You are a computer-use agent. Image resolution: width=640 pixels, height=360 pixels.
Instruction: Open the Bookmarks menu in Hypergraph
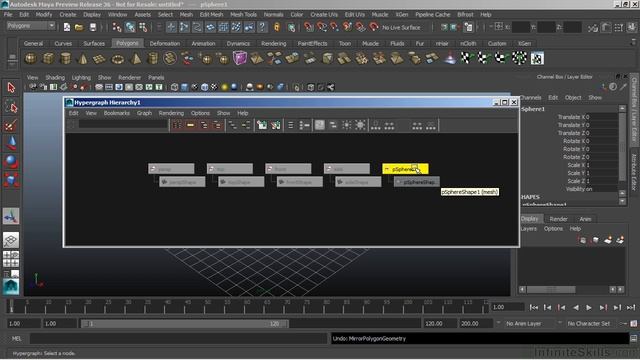point(116,113)
